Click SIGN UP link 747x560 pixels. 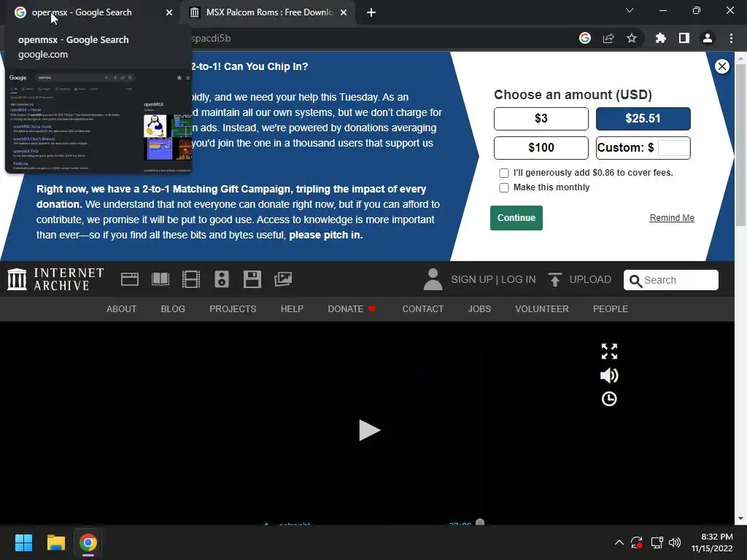[x=472, y=279]
